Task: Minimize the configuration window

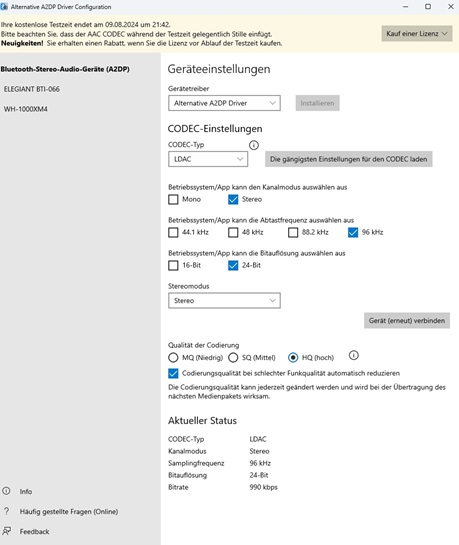Action: click(x=405, y=7)
